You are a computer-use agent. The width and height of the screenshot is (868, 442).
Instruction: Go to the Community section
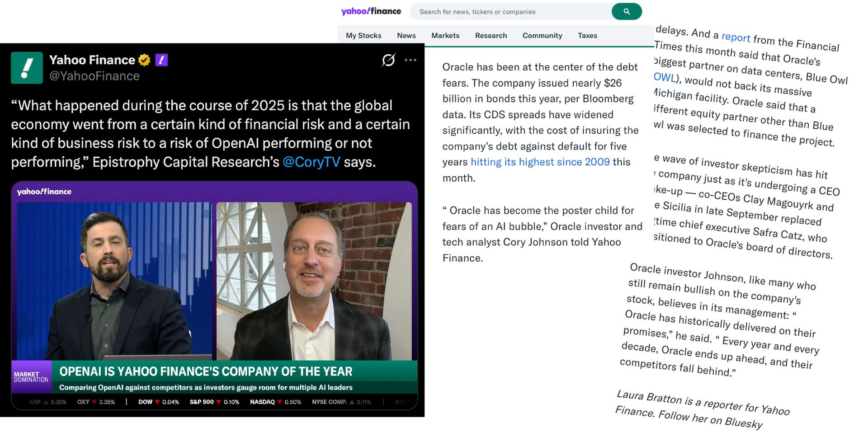tap(542, 36)
